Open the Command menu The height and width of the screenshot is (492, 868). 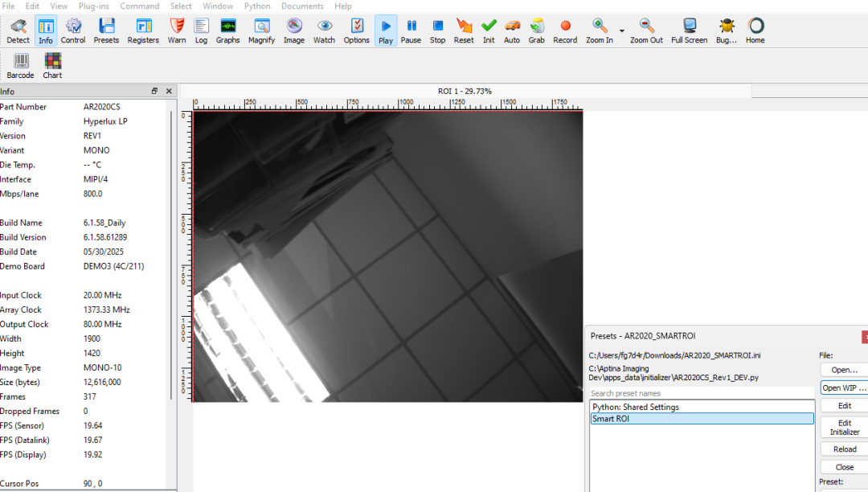coord(140,6)
